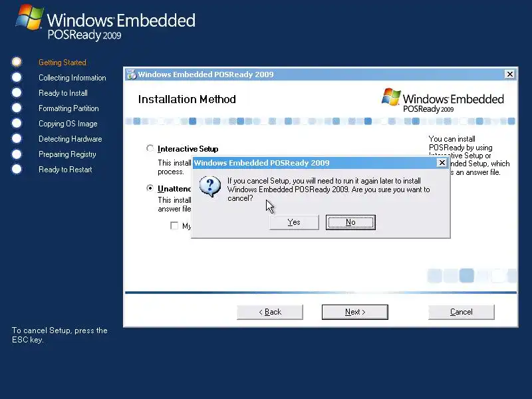Click the 'Formatting Partition' step label
The width and height of the screenshot is (532, 399).
68,108
